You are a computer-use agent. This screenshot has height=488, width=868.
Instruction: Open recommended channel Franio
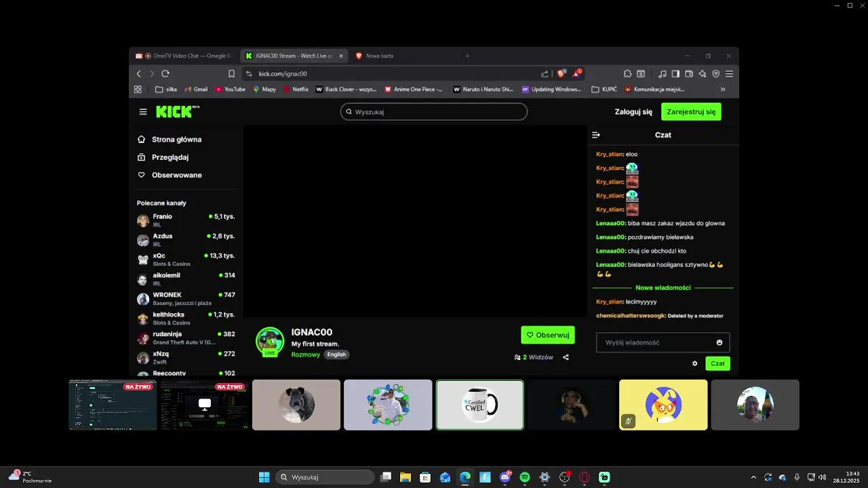(186, 220)
